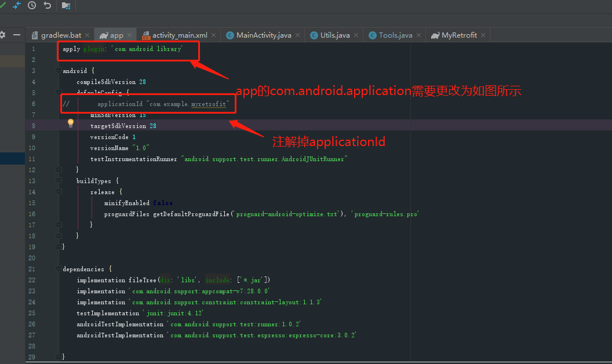Click 'com.android.library' plugin string
The height and width of the screenshot is (364, 612).
pos(147,49)
